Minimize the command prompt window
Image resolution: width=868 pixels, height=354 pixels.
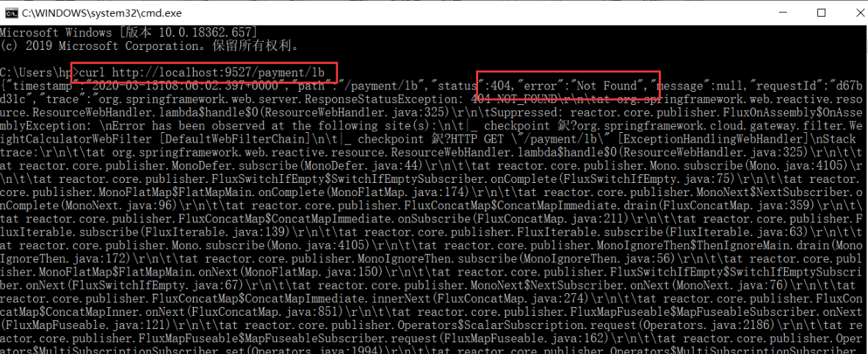[786, 12]
